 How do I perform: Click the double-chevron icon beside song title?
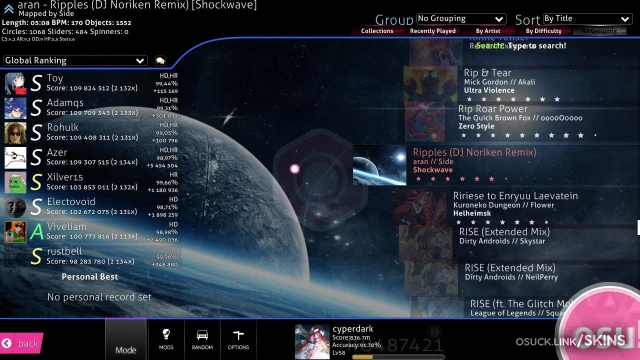tap(9, 9)
